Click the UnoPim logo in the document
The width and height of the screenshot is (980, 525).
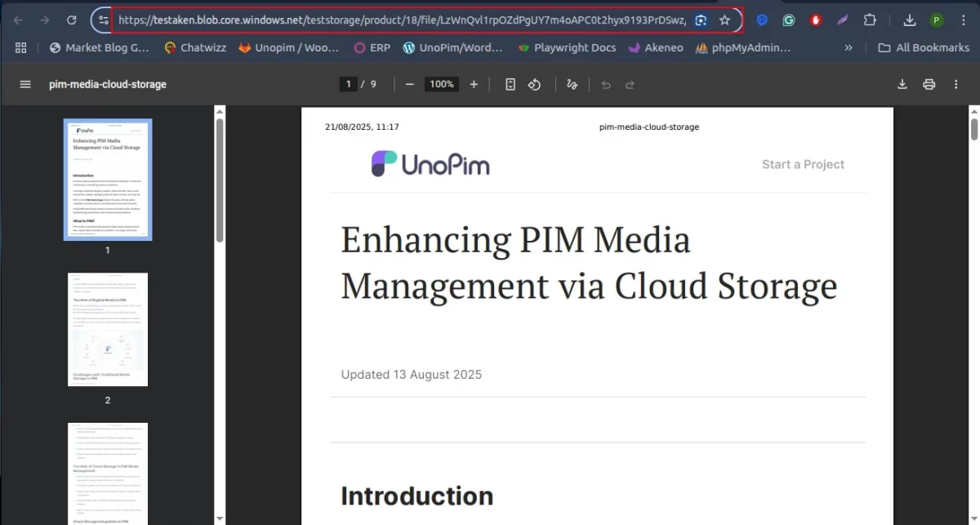430,164
